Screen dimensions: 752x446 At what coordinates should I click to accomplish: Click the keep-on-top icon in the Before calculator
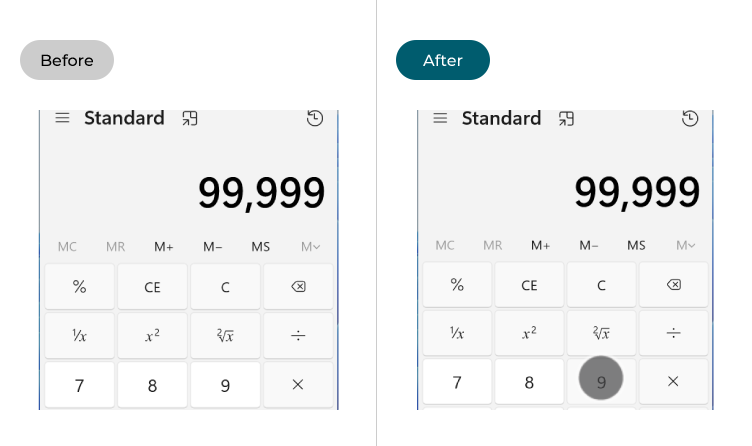click(x=190, y=118)
